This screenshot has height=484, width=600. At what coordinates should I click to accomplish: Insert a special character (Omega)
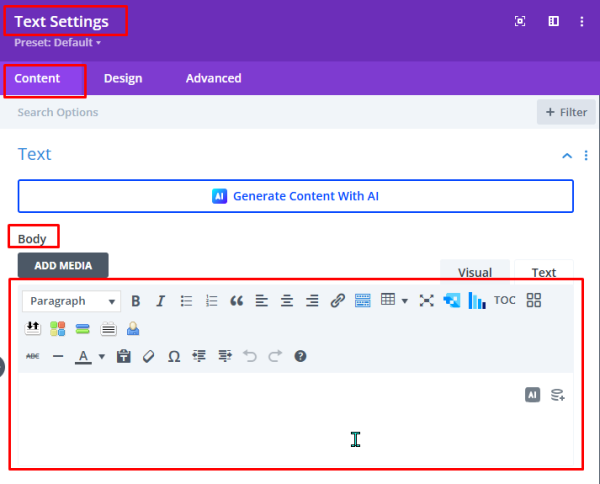coord(174,356)
